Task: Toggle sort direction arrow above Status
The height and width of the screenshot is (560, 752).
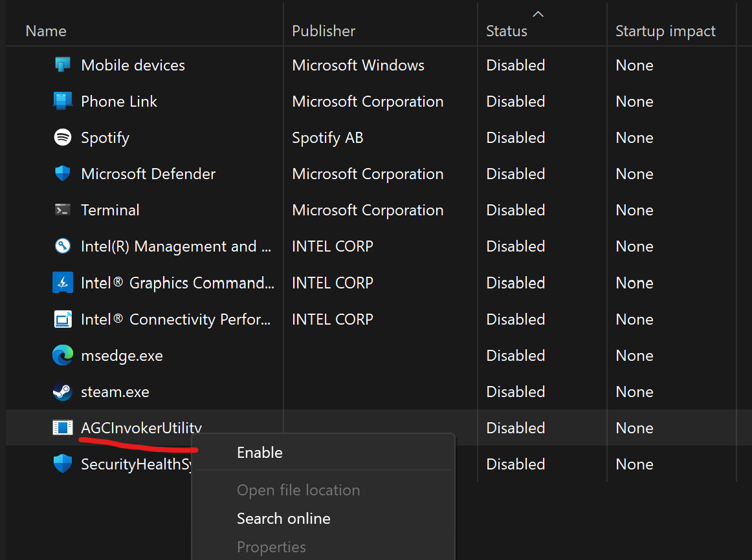Action: (x=538, y=14)
